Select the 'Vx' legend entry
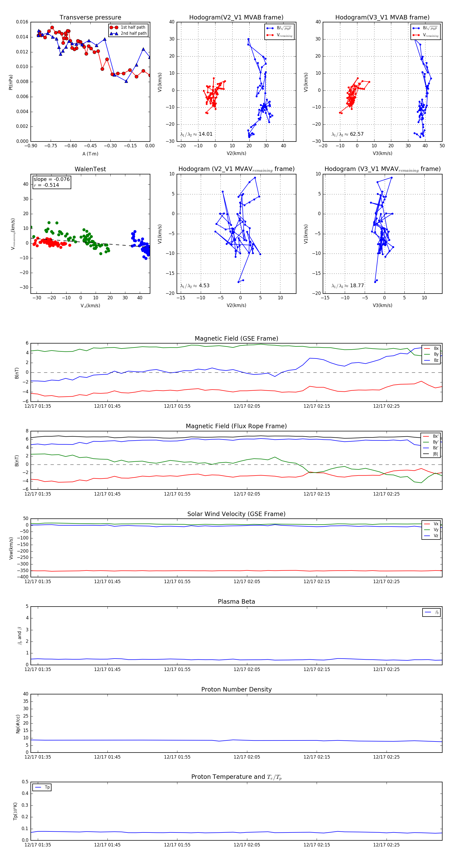This screenshot has width=473, height=868. pos(431,524)
